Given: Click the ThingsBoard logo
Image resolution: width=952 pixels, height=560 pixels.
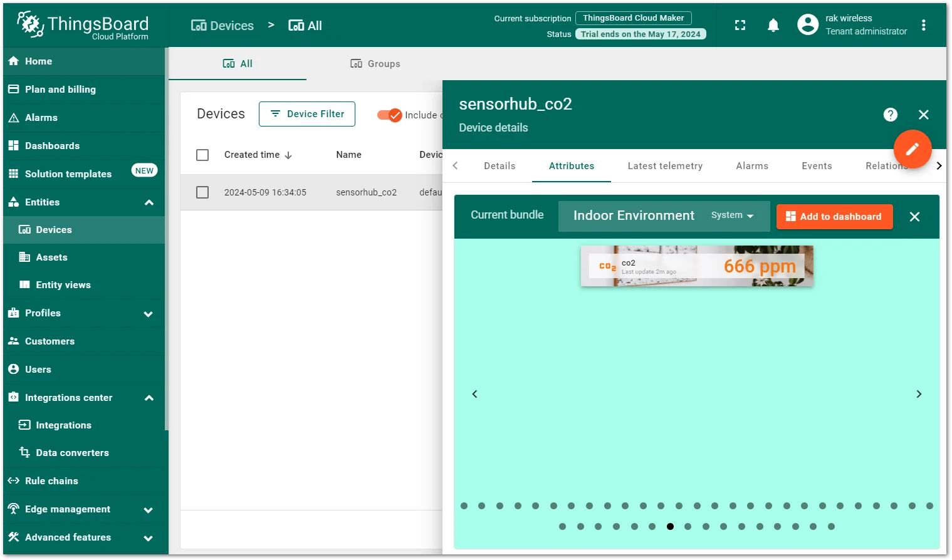Looking at the screenshot, I should click(x=83, y=26).
